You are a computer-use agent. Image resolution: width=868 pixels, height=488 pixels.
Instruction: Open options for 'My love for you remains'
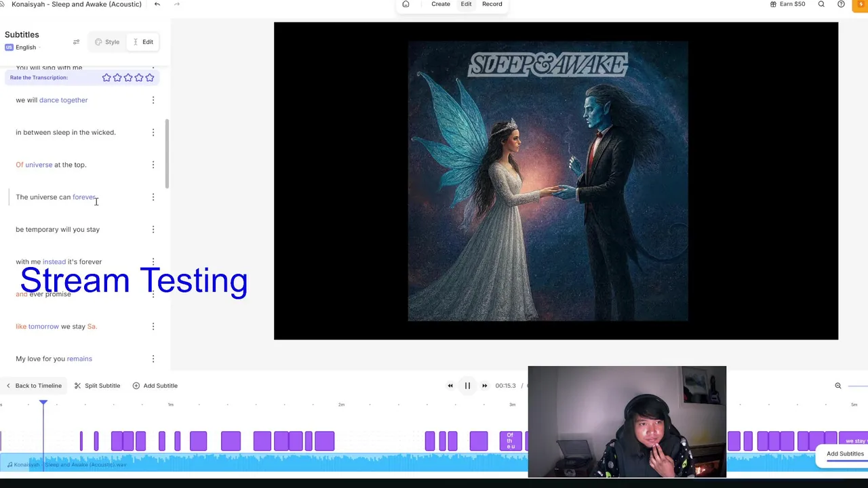click(x=153, y=359)
